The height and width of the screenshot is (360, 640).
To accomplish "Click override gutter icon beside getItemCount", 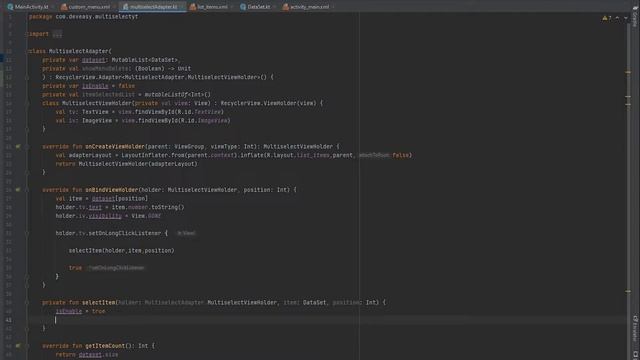I will (x=18, y=346).
